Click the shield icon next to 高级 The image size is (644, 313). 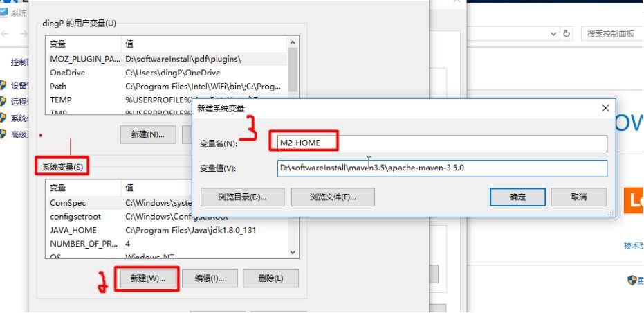click(3, 134)
